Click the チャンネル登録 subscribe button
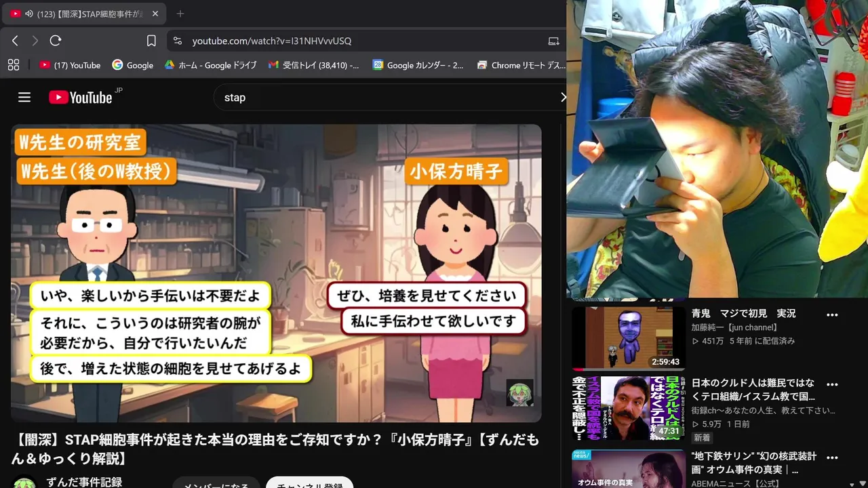Screen dimensions: 868x488 pyautogui.click(x=310, y=484)
